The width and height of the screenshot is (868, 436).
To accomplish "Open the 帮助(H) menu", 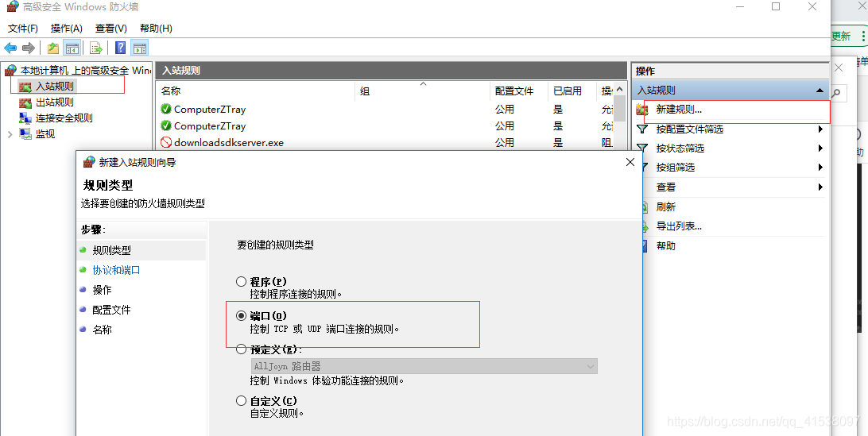I will [156, 29].
